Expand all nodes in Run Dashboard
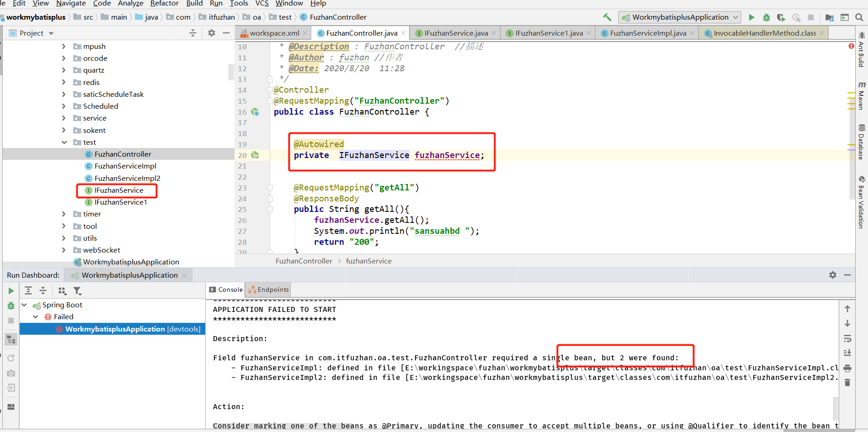Viewport: 868px width, 432px height. [28, 290]
